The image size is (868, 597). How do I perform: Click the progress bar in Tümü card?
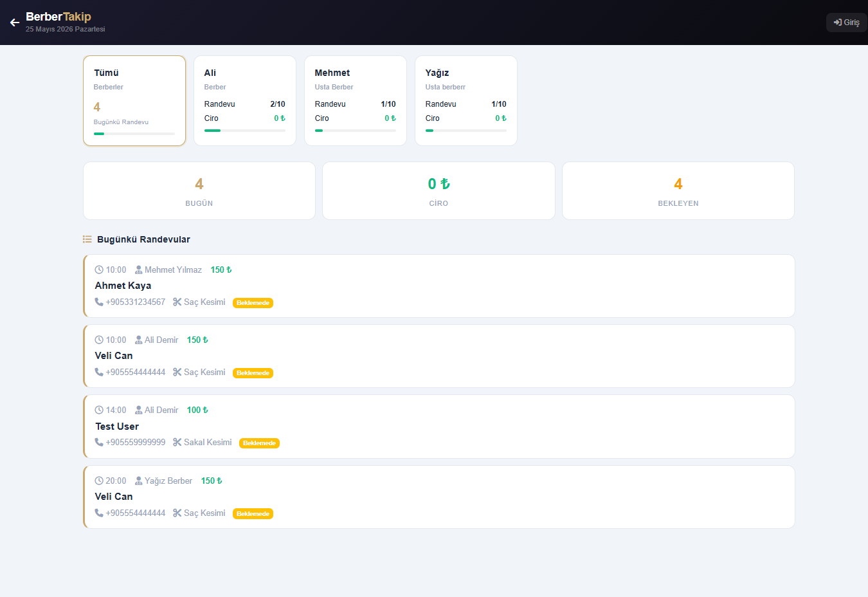[x=134, y=134]
